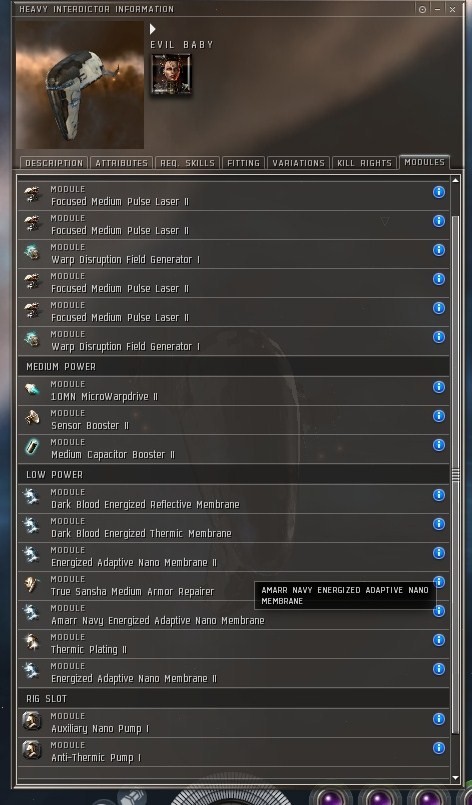
Task: Click the Evil Baby pilot portrait
Action: point(171,74)
